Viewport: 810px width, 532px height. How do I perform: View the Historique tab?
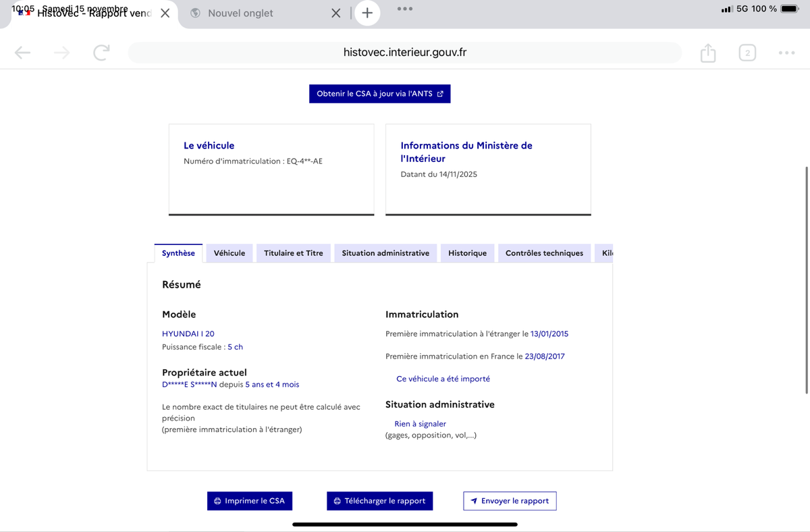point(467,253)
